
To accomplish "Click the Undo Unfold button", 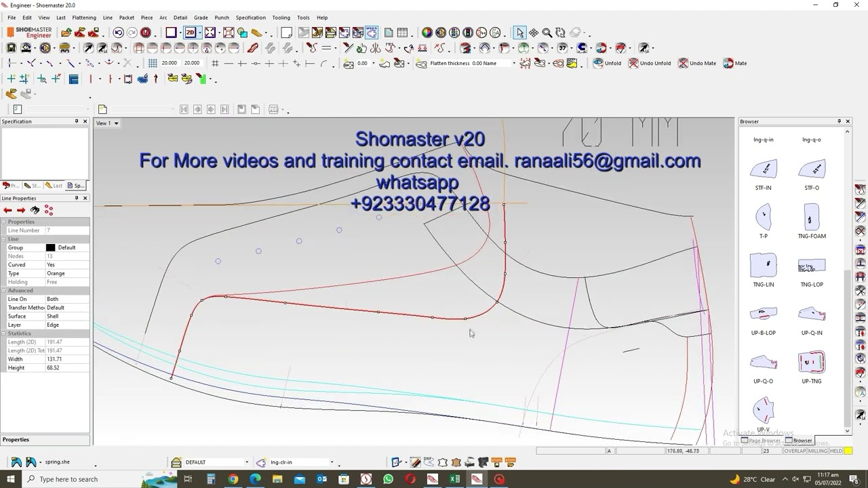I will pos(650,63).
